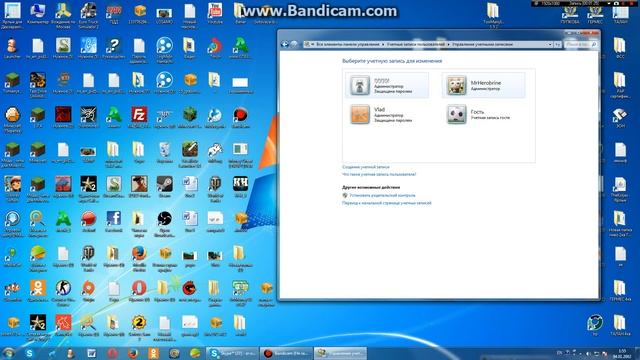Open the Facebook desktop shortcut
The width and height of the screenshot is (640, 360).
click(x=113, y=222)
